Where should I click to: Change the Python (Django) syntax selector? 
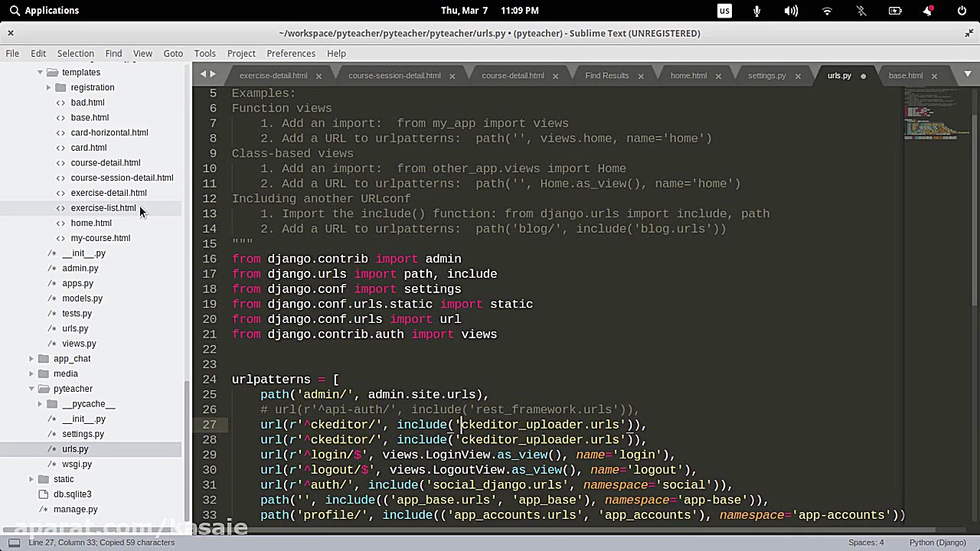tap(937, 543)
